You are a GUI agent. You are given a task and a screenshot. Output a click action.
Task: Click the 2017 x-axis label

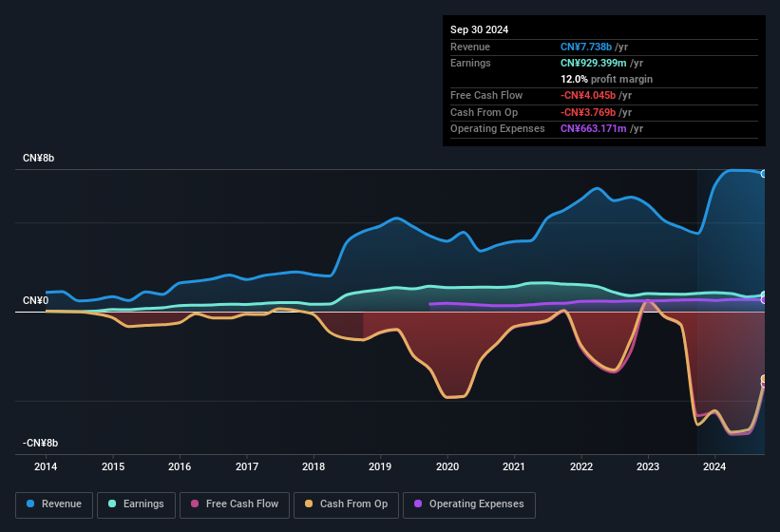pyautogui.click(x=247, y=466)
